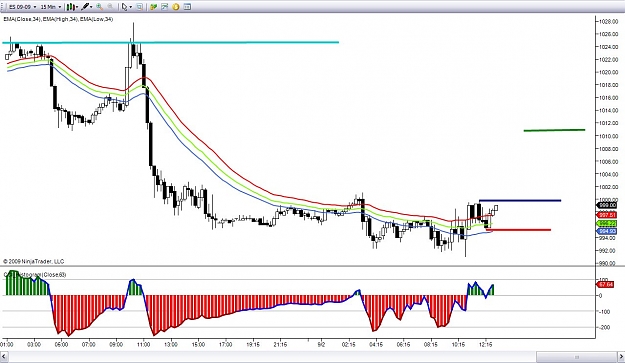This screenshot has height=363, width=625.
Task: Select the cursor pointer tool icon
Action: click(124, 7)
